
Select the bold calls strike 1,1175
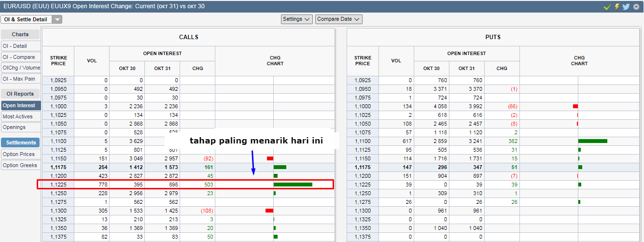pyautogui.click(x=58, y=167)
